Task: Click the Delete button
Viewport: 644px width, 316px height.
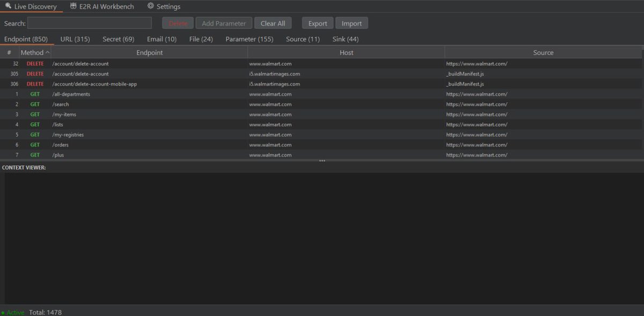Action: pyautogui.click(x=178, y=23)
